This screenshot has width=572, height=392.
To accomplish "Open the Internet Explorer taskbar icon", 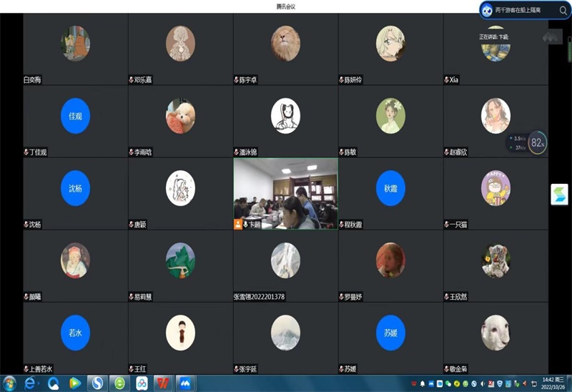I will (31, 383).
